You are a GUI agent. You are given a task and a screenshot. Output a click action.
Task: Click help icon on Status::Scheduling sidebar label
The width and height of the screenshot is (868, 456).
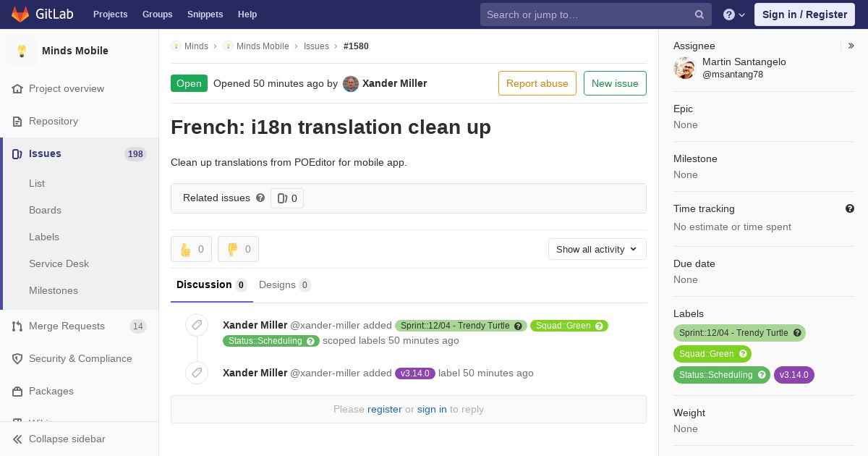coord(762,375)
